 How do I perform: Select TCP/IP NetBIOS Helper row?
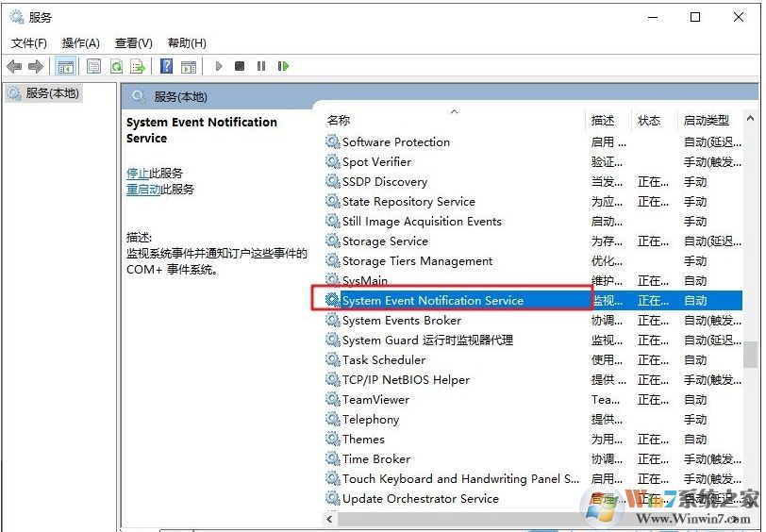point(534,379)
